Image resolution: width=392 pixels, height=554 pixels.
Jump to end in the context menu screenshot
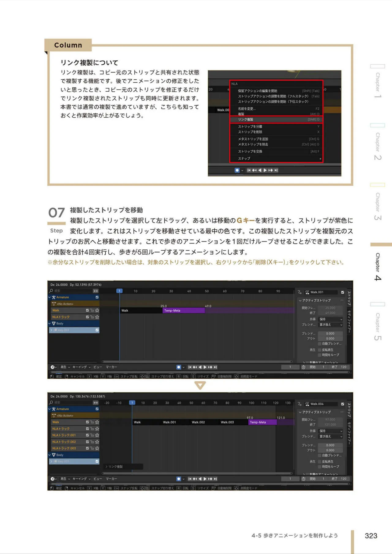276,170
